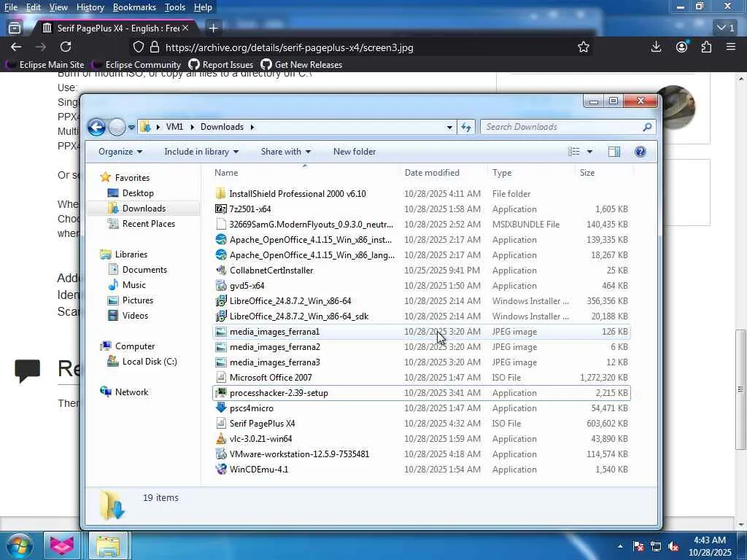This screenshot has height=560, width=747.
Task: Open the Organize dropdown
Action: [120, 152]
